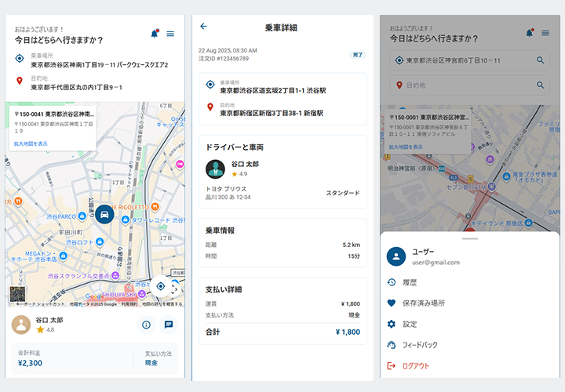Open driver info icon beside 谷口 太郎 rated 4.8
The height and width of the screenshot is (392, 565).
[x=146, y=325]
